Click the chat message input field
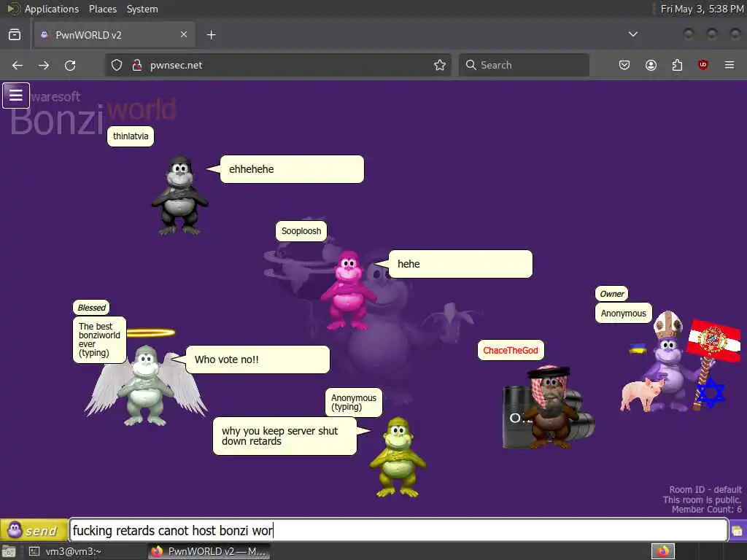Viewport: 747px width, 560px height. click(x=398, y=530)
